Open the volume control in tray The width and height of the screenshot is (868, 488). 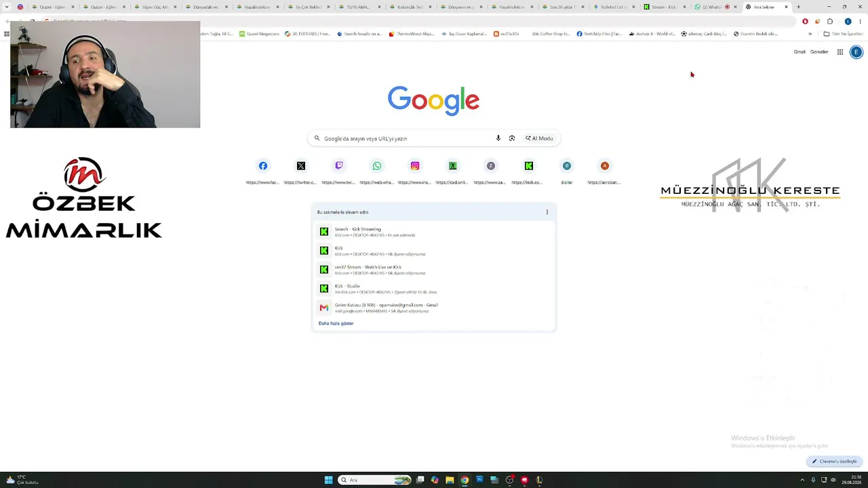pos(833,480)
